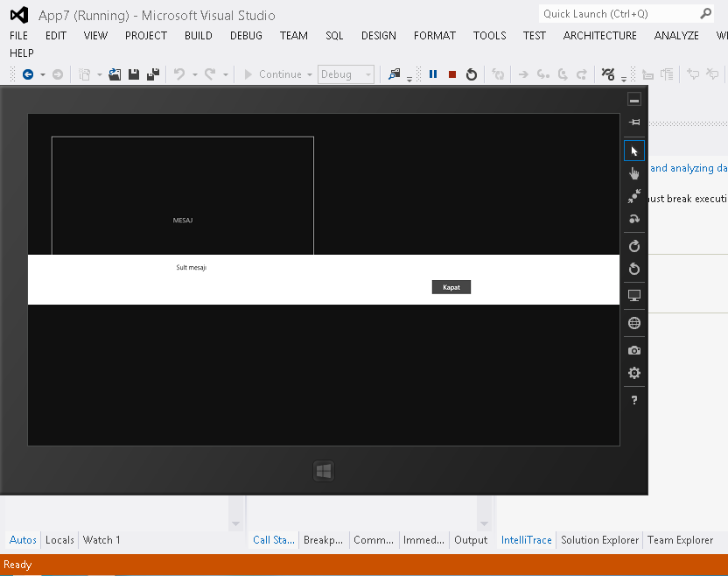728x576 pixels.
Task: Click the Open File toolbar icon
Action: pos(115,74)
